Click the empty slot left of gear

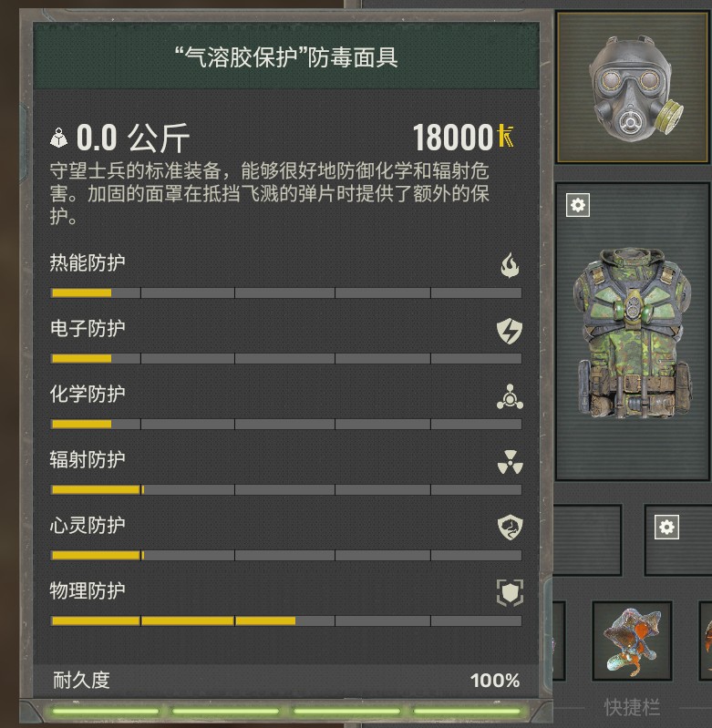coord(587,540)
